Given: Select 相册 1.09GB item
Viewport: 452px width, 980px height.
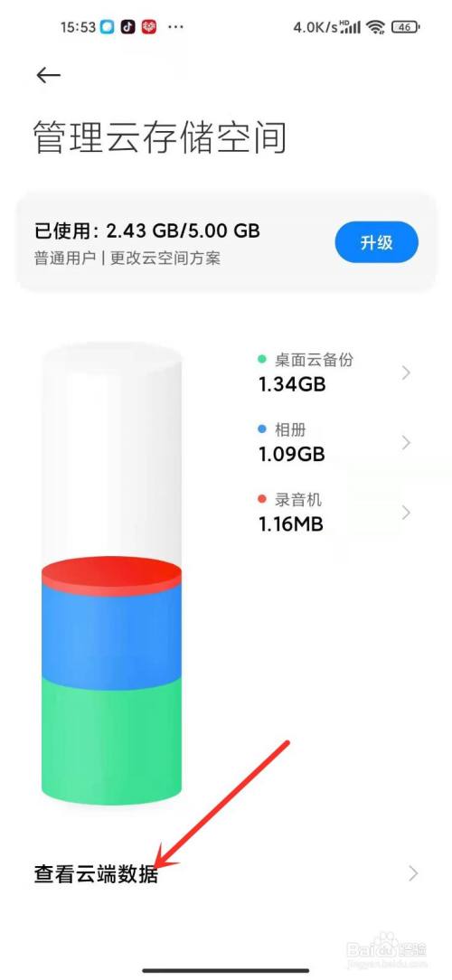Looking at the screenshot, I should pos(334,443).
